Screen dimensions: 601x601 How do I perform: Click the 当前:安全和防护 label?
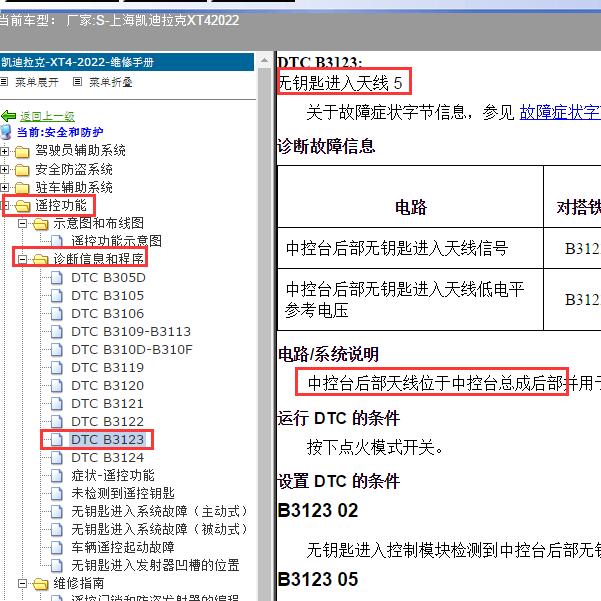(60, 132)
